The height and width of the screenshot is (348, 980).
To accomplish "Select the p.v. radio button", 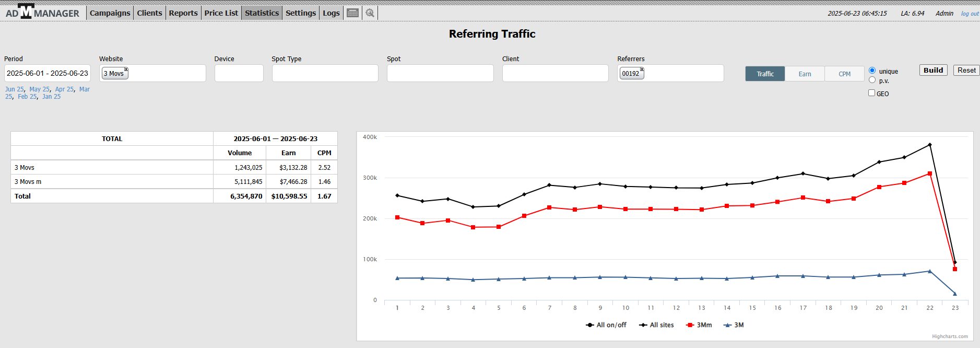I will 872,80.
